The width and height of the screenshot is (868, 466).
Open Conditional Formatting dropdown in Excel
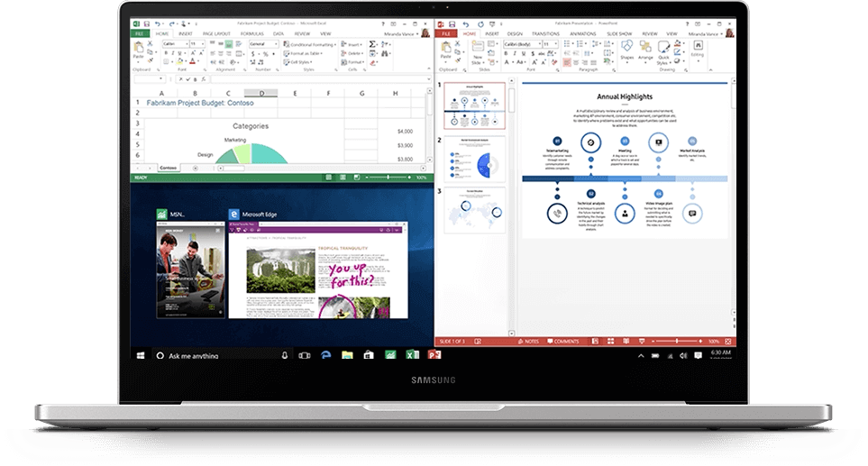tap(309, 45)
